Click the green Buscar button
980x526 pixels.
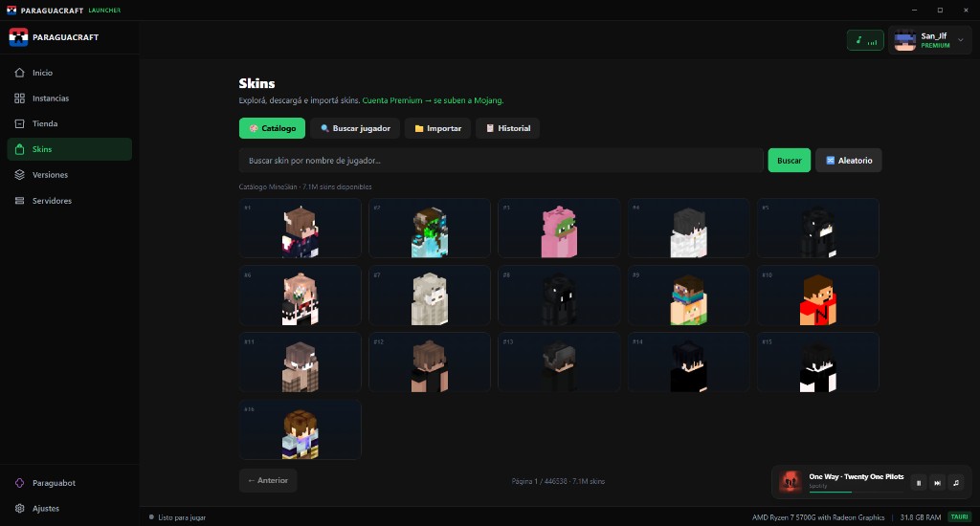[x=789, y=161]
